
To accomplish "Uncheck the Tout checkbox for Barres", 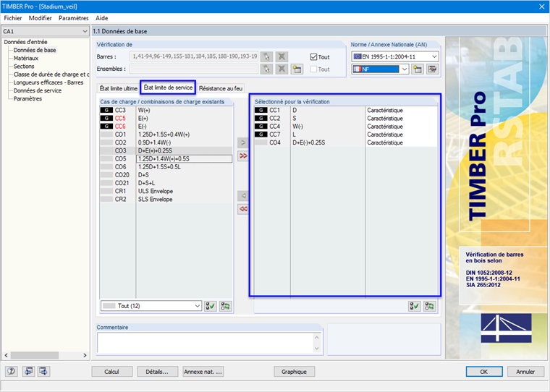I will coord(313,57).
